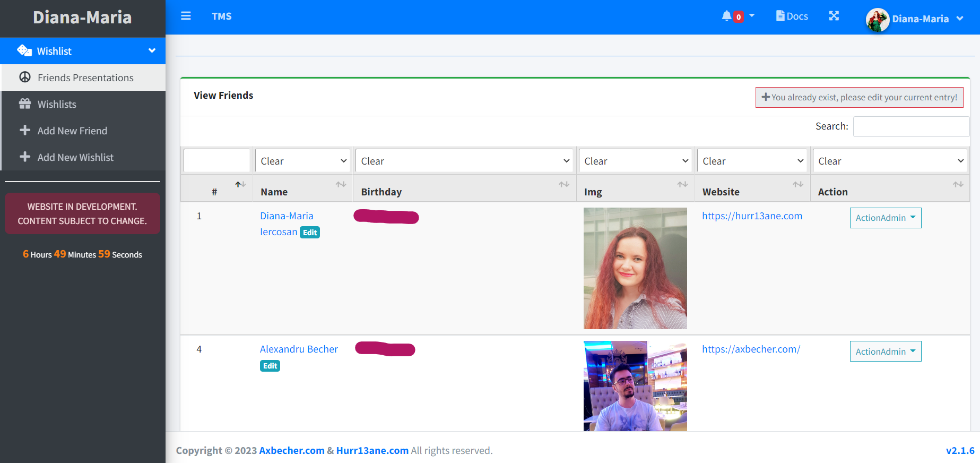Click Diana-Maria's profile avatar in header
This screenshot has width=980, height=463.
pyautogui.click(x=877, y=20)
